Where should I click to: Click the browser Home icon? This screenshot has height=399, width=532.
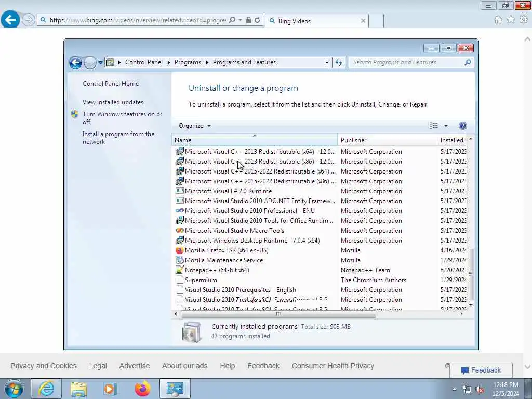(x=498, y=20)
